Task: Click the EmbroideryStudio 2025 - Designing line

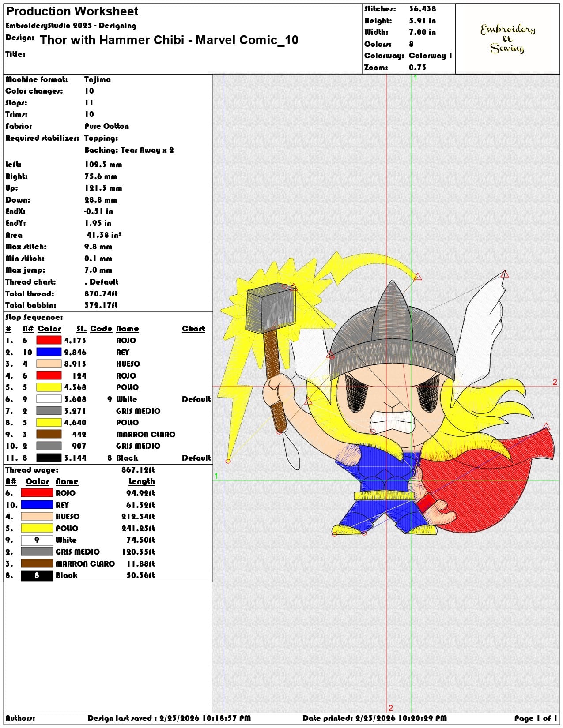Action: coord(71,26)
